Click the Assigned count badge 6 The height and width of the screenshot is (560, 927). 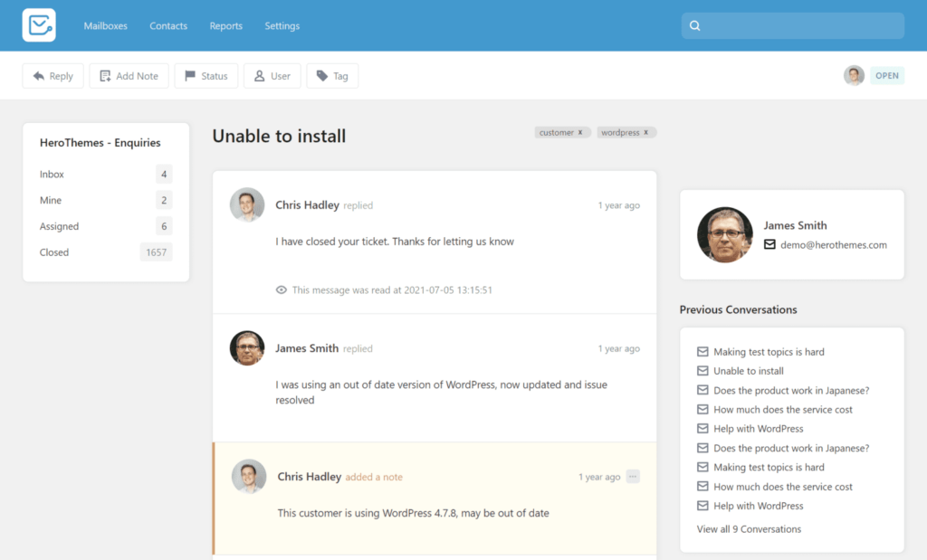click(x=164, y=226)
